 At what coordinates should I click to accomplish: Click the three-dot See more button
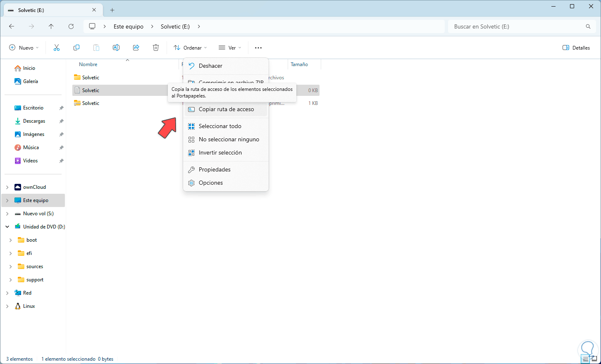coord(258,48)
